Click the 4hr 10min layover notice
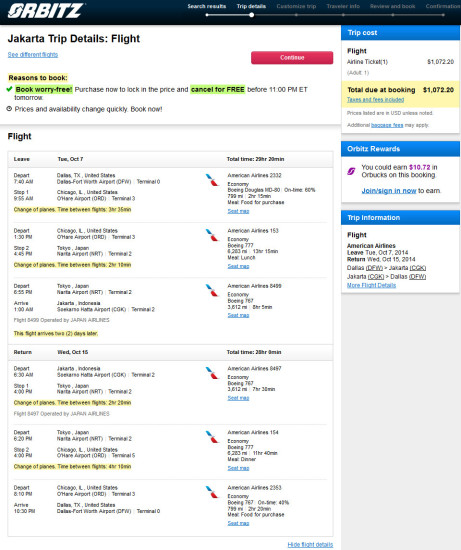This screenshot has height=550, width=461. [x=72, y=467]
